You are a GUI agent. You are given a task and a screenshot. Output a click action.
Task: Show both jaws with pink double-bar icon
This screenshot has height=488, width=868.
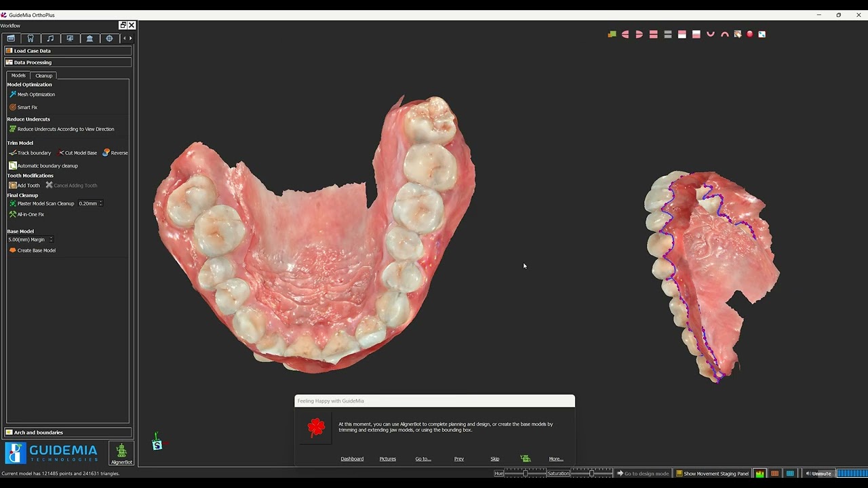tap(654, 34)
